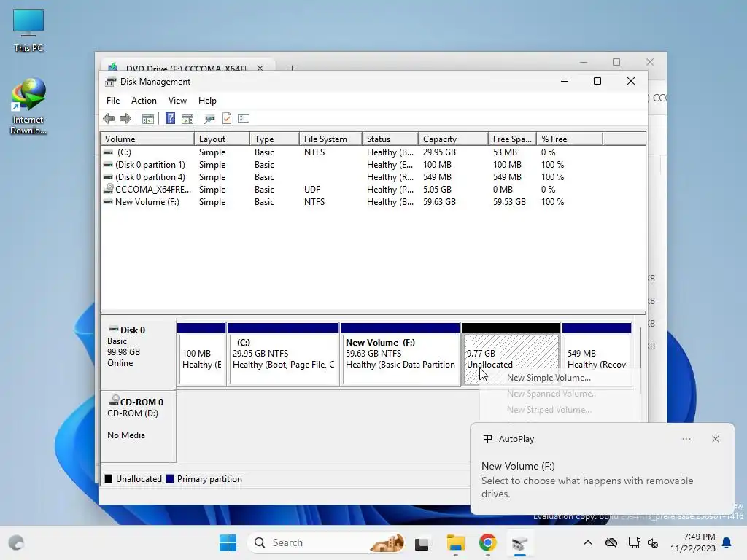Screen dimensions: 747x560
Task: Select the 549 MB Recovery partition block
Action: [x=597, y=353]
